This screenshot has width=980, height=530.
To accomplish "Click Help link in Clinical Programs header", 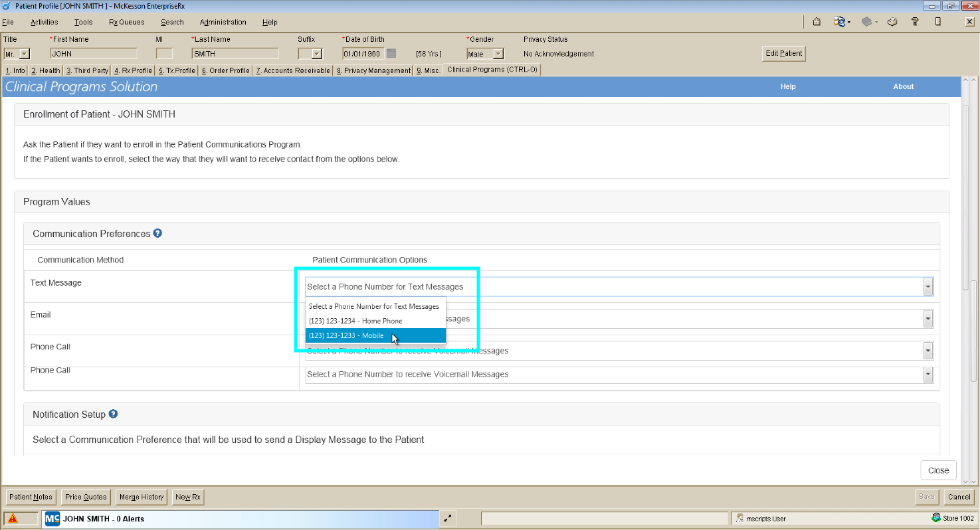I will tap(788, 86).
